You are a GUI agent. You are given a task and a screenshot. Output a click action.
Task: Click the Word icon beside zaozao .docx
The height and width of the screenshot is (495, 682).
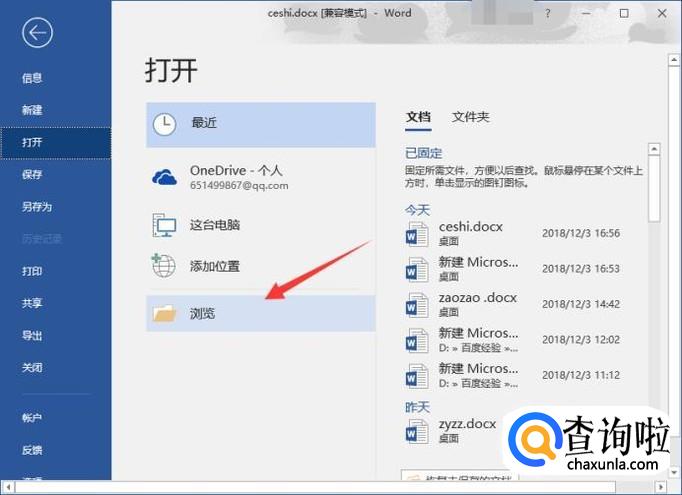coord(417,305)
